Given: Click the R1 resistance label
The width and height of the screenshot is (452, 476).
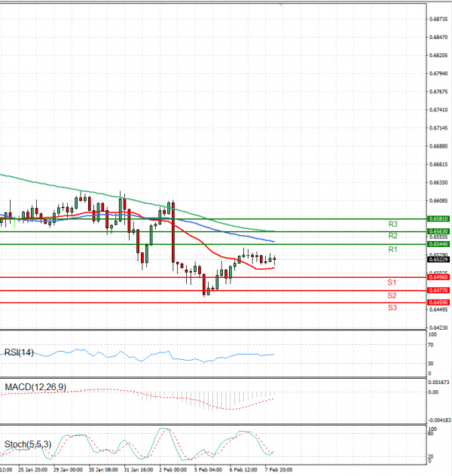Looking at the screenshot, I should pyautogui.click(x=392, y=249).
